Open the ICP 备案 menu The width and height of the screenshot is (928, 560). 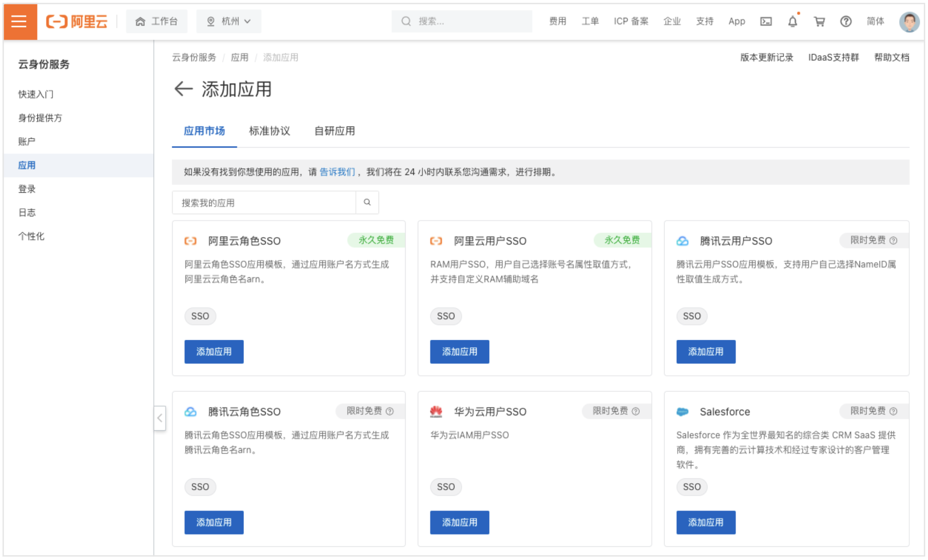pyautogui.click(x=631, y=21)
